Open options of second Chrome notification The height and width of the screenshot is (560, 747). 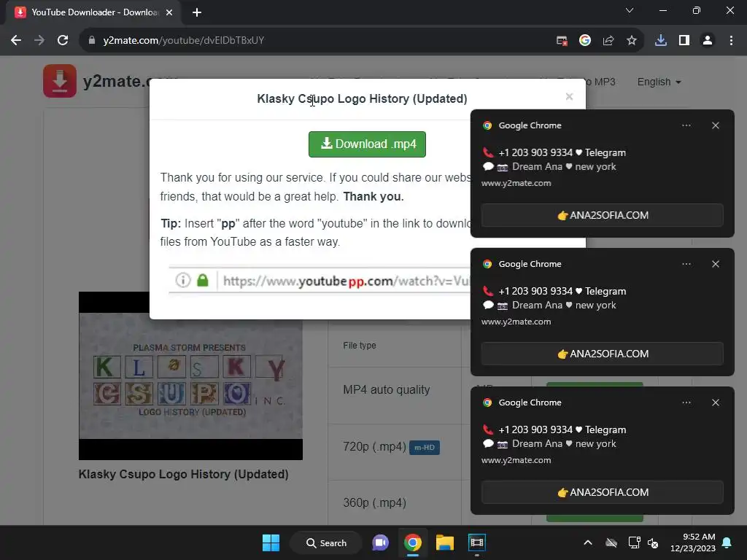(686, 264)
